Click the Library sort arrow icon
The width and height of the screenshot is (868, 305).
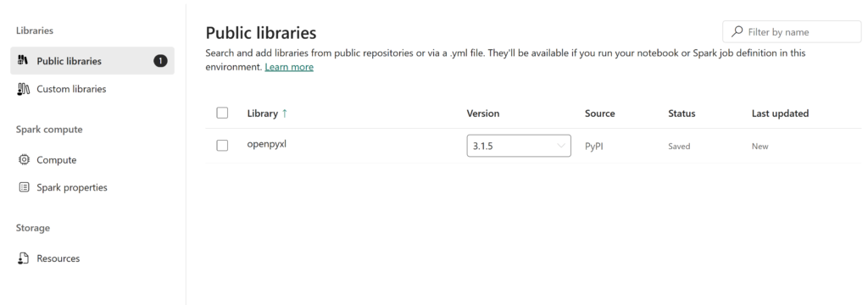pos(285,113)
